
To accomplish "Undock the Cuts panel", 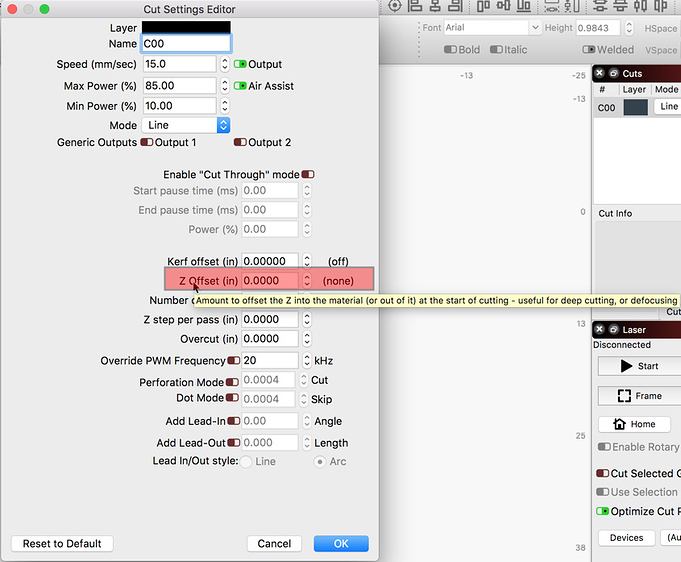I will (613, 74).
